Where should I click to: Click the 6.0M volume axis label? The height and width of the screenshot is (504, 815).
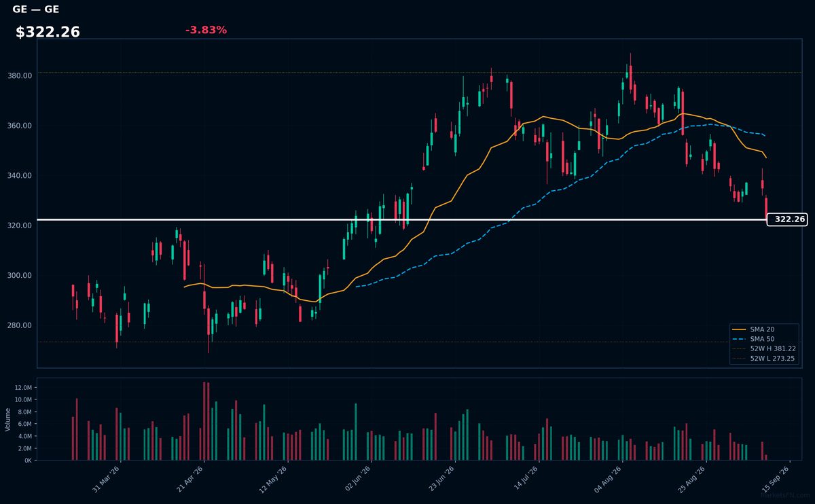[x=24, y=425]
